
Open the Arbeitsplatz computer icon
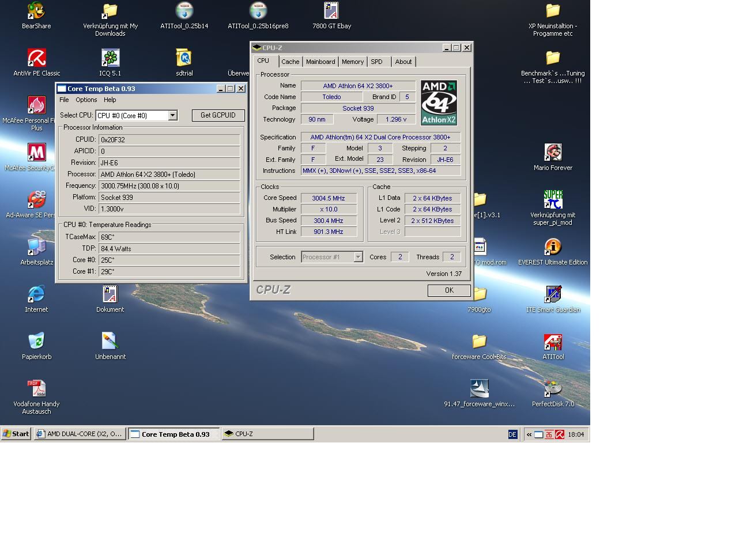pos(36,247)
